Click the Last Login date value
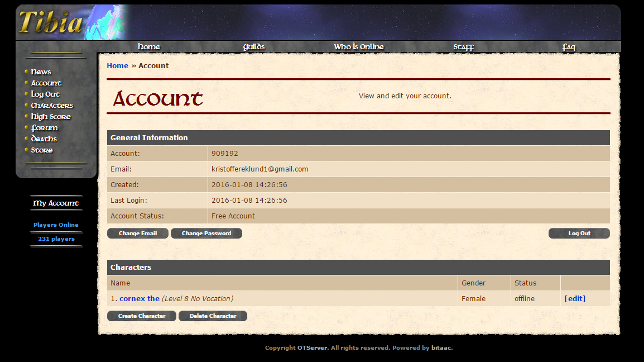Image resolution: width=644 pixels, height=362 pixels. point(249,201)
